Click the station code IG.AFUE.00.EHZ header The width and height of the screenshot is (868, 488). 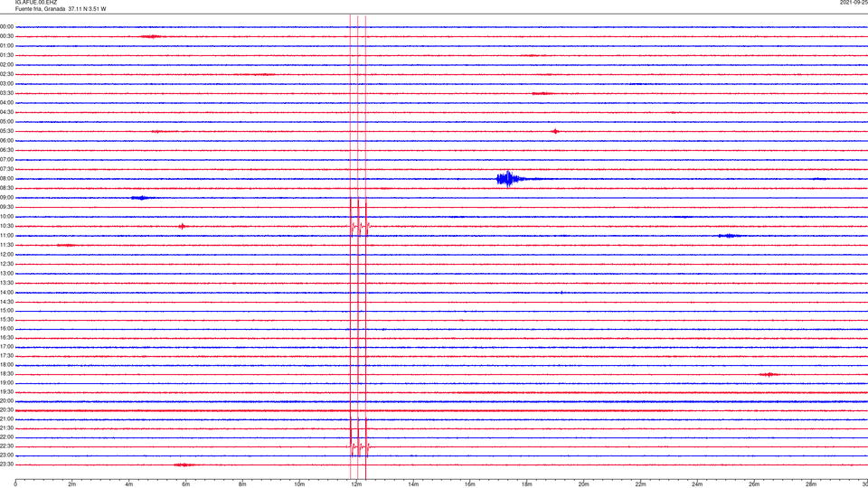(36, 3)
